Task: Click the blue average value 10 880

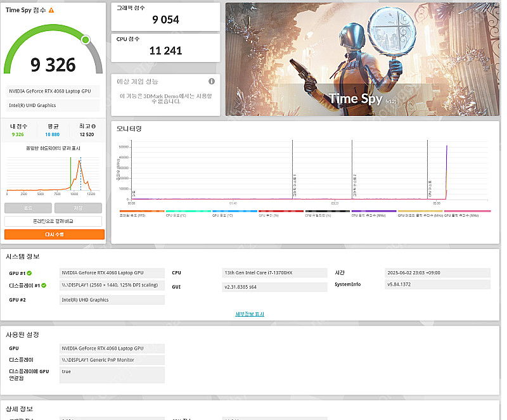Action: click(x=53, y=134)
